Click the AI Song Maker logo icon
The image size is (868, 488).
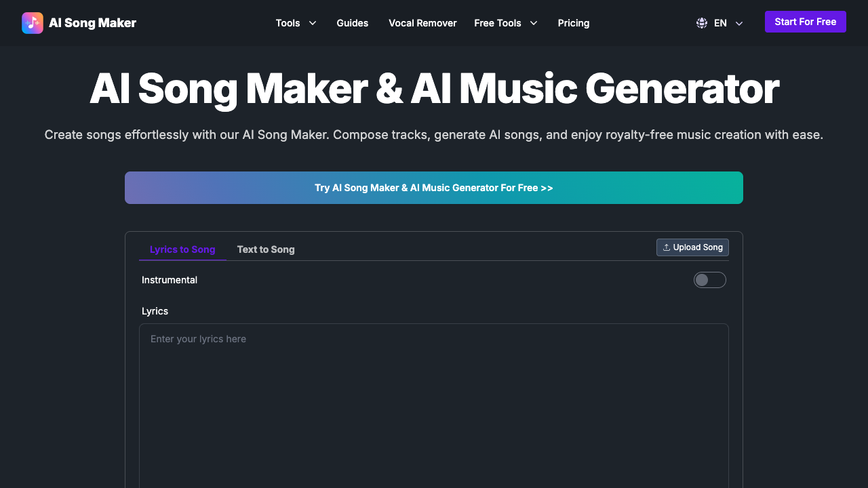point(32,23)
